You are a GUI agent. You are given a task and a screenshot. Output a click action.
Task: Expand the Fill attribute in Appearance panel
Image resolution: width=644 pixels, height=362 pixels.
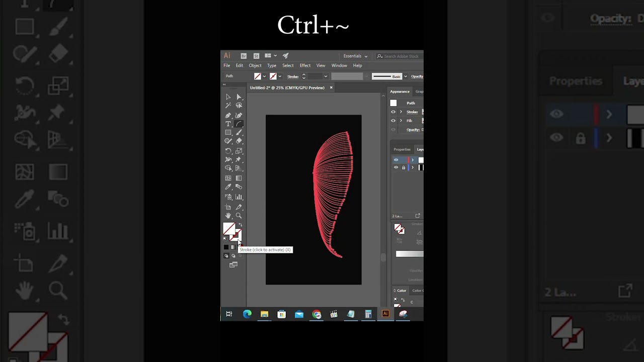point(401,121)
